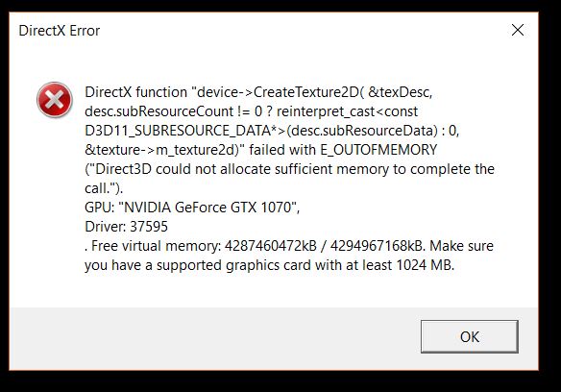Click the red error X icon
The height and width of the screenshot is (392, 561).
[x=55, y=100]
